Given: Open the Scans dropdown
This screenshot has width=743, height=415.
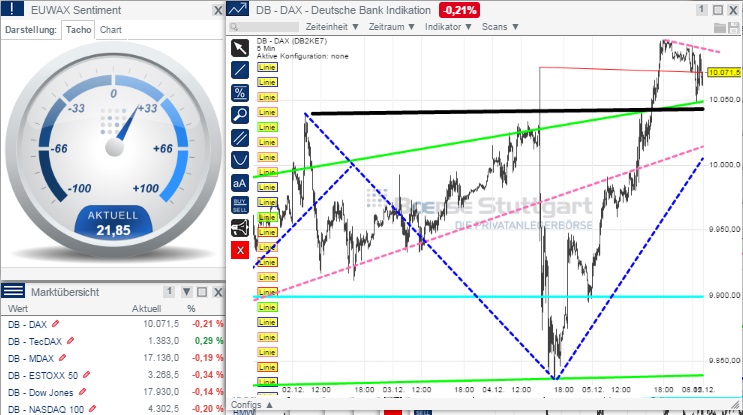Looking at the screenshot, I should 500,27.
